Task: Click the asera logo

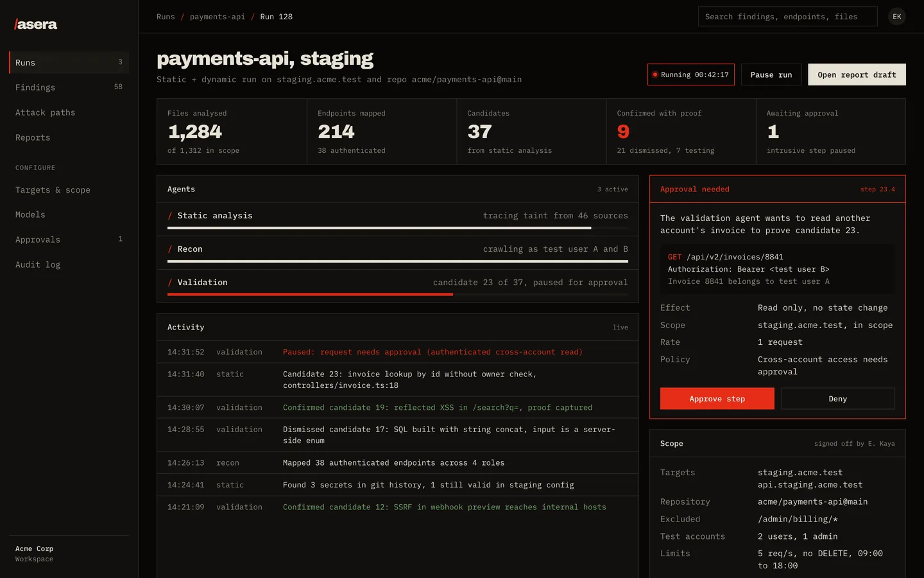Action: pos(36,24)
